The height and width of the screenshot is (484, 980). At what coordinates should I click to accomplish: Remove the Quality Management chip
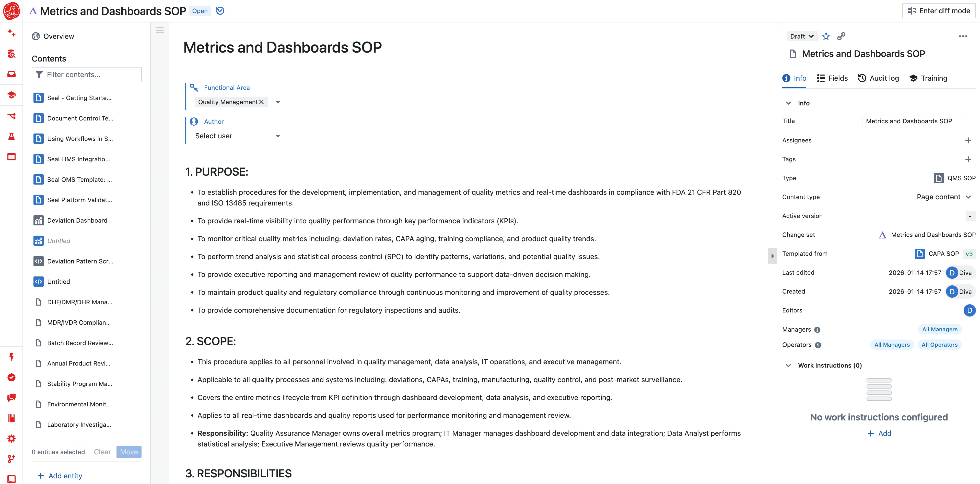tap(261, 102)
